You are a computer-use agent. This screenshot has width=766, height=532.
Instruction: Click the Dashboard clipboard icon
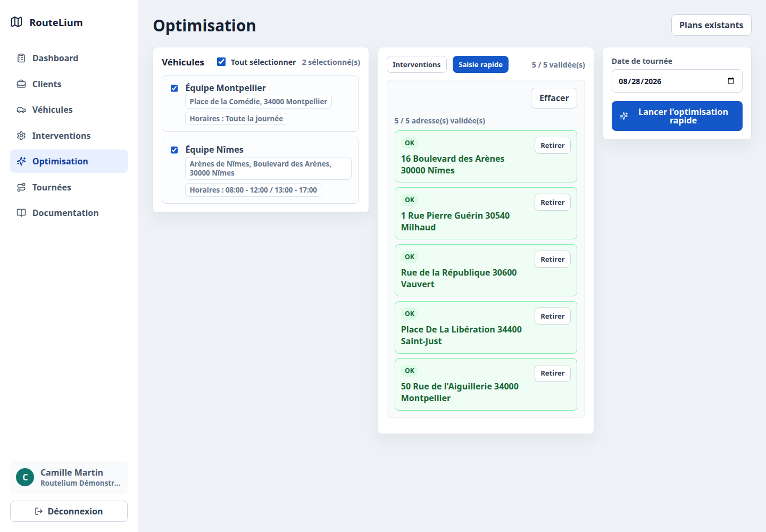[21, 58]
